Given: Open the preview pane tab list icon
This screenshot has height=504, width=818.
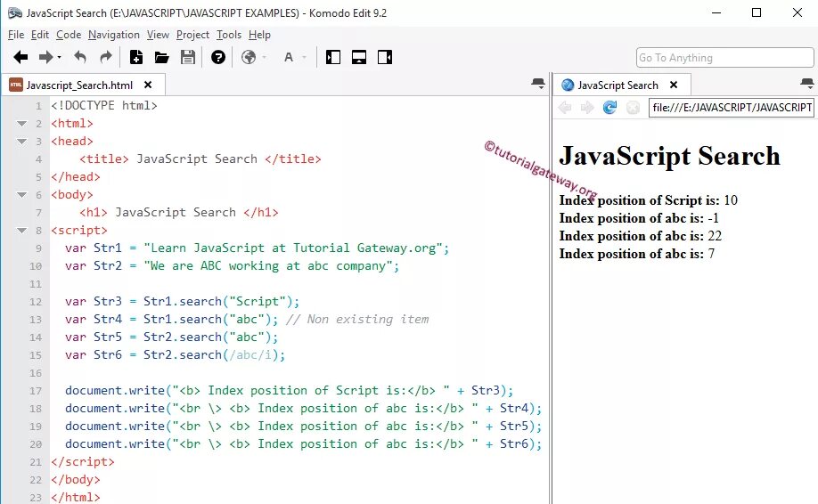Looking at the screenshot, I should click(x=806, y=84).
